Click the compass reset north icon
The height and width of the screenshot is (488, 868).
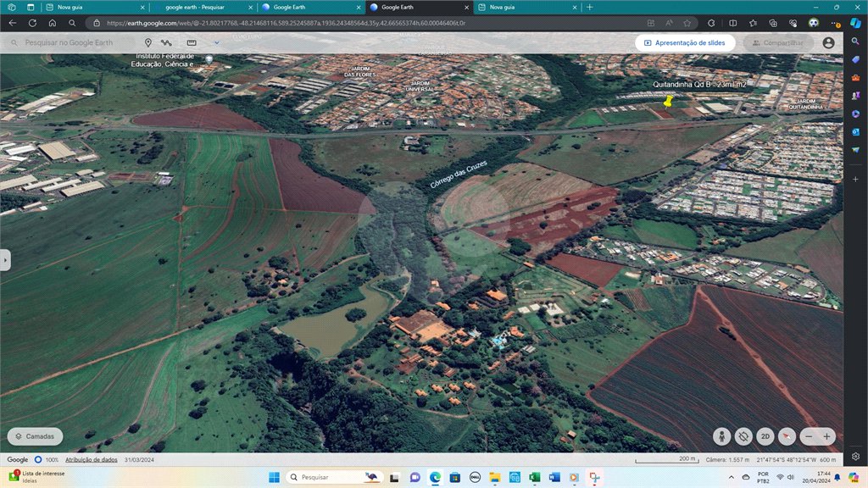(787, 436)
